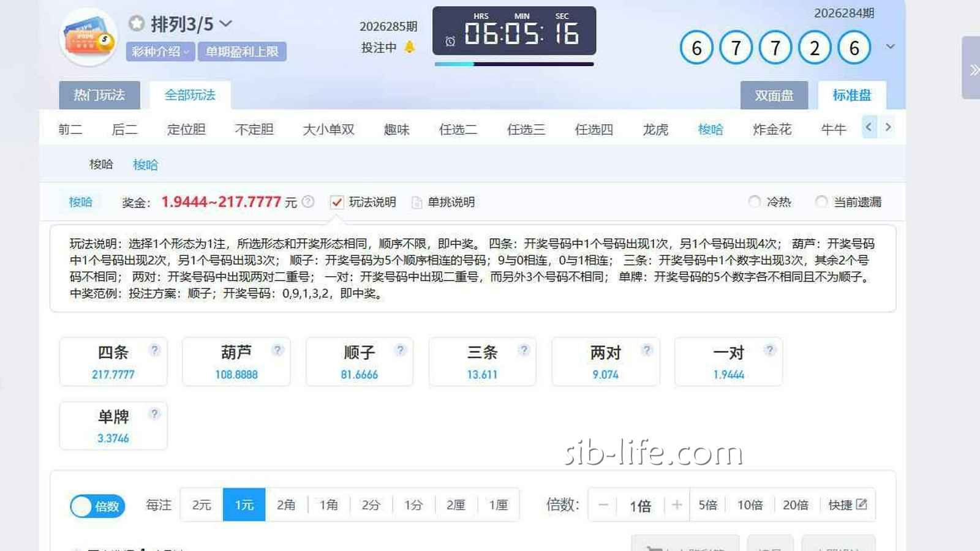Click the question mark on 顺子 card
Screen dimensions: 980x551
[x=401, y=350]
